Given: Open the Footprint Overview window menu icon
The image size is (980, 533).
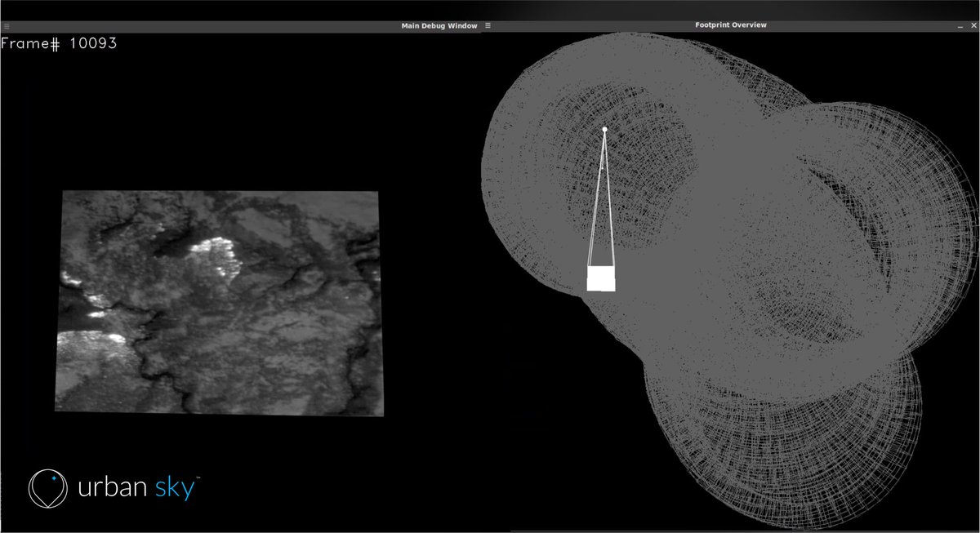Looking at the screenshot, I should pos(488,25).
